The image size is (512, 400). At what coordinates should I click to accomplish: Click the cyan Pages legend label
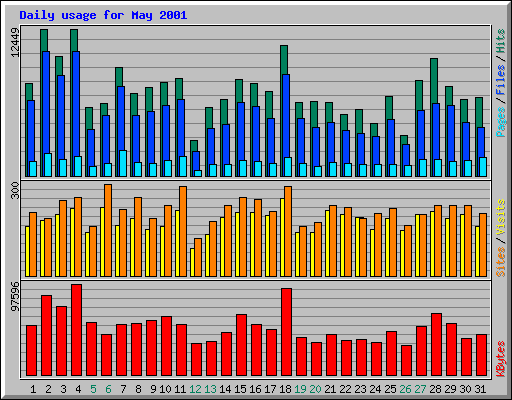pyautogui.click(x=501, y=122)
